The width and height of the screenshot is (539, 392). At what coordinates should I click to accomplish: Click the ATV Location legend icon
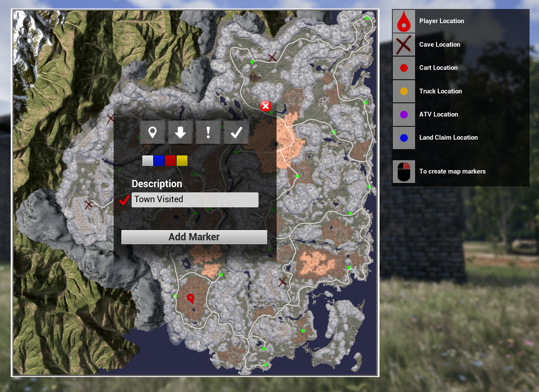(403, 114)
